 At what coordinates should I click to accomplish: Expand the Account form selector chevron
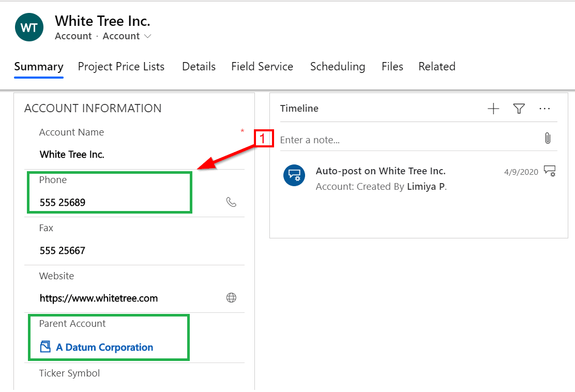(147, 36)
